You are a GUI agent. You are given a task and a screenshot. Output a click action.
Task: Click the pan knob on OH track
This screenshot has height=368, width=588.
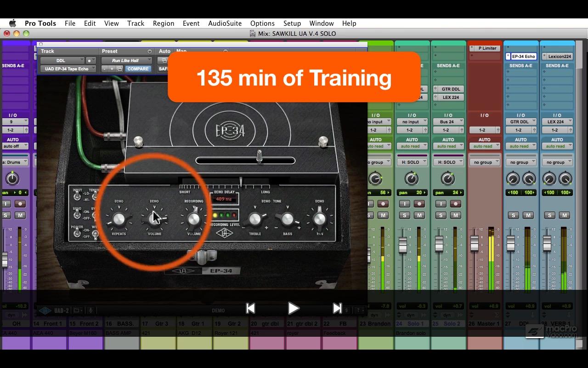tap(12, 179)
